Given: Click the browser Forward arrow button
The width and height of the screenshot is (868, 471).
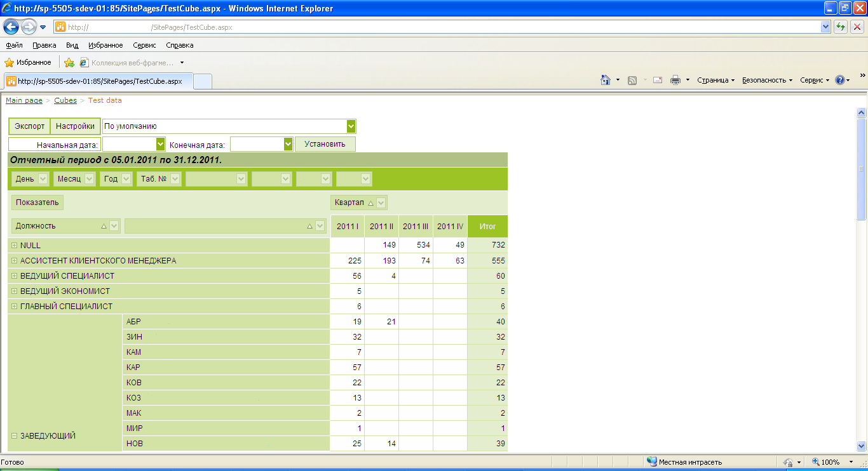Looking at the screenshot, I should pyautogui.click(x=29, y=27).
